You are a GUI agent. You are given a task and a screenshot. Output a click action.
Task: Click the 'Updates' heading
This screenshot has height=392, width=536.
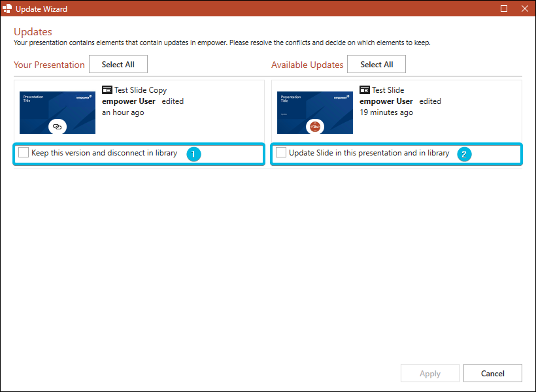point(33,32)
